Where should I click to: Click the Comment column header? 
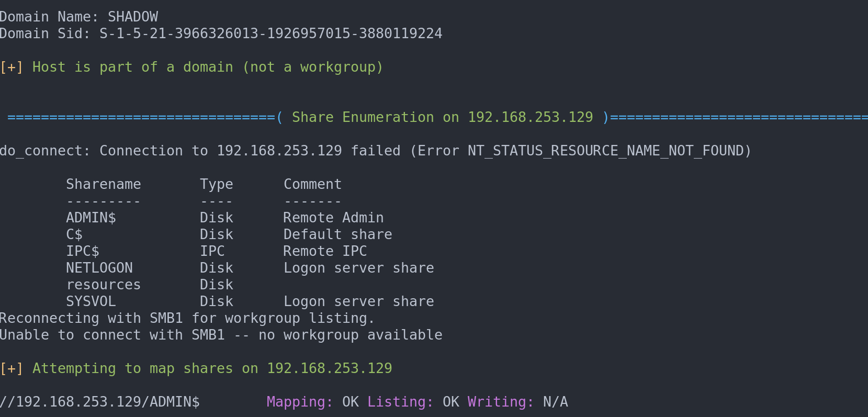pyautogui.click(x=312, y=185)
